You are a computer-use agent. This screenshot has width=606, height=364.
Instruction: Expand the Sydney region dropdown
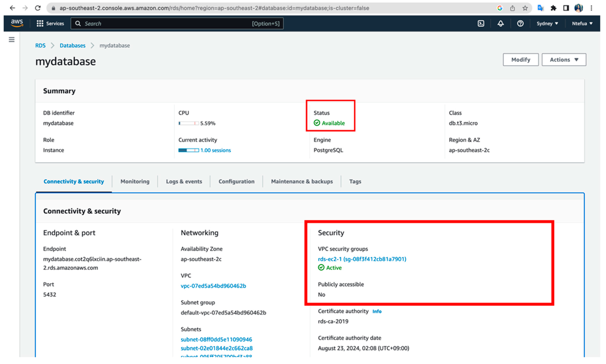click(x=547, y=24)
